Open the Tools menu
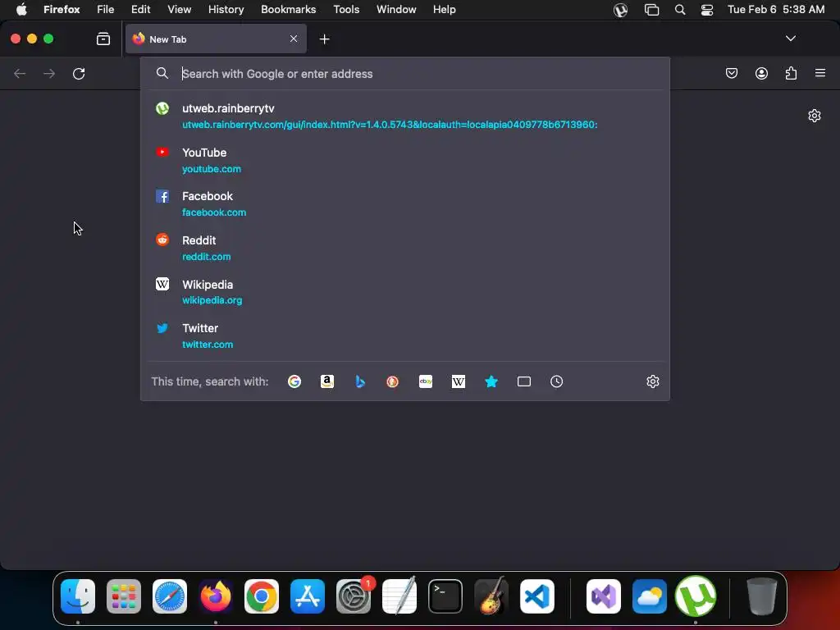840x630 pixels. coord(346,10)
